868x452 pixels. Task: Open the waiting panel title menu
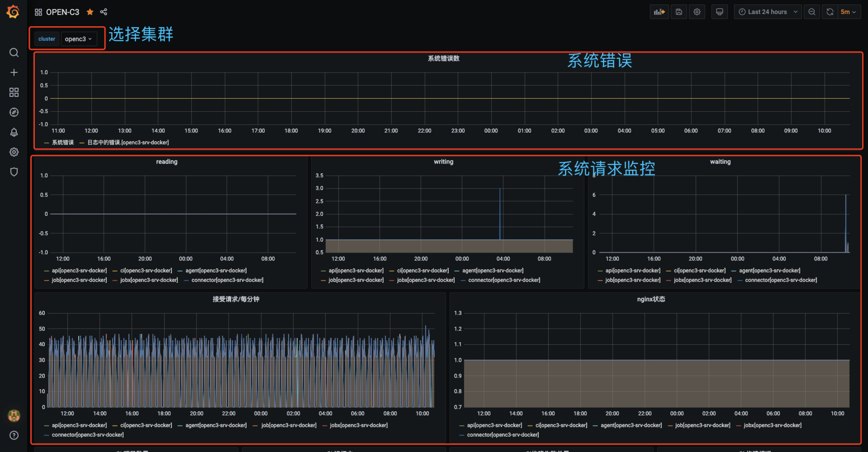(720, 162)
